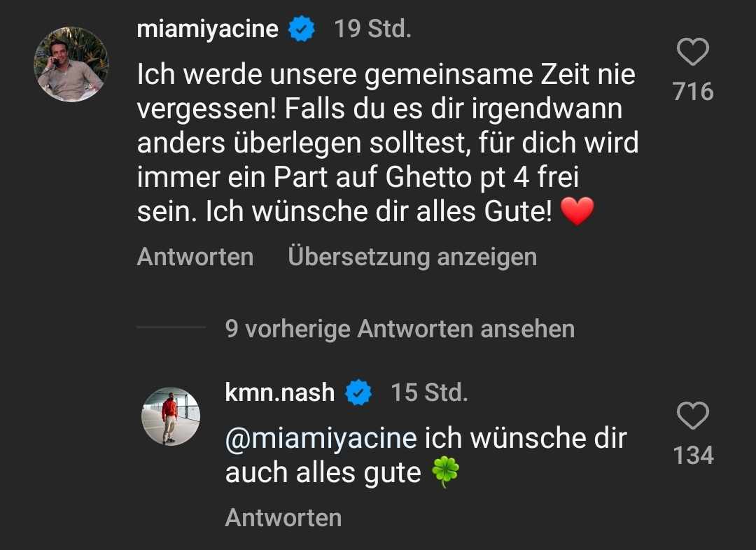This screenshot has width=756, height=550.
Task: Click the 15 Std. timestamp
Action: pos(428,393)
